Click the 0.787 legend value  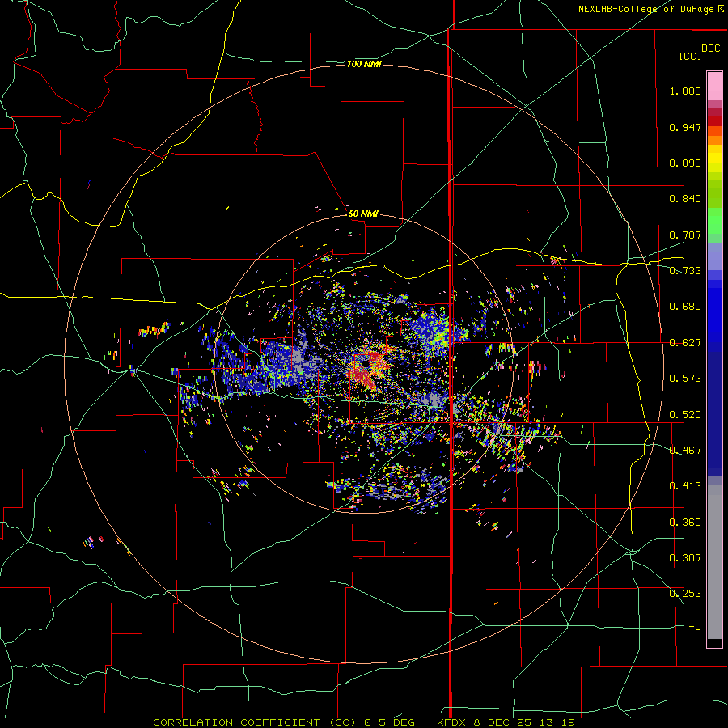(685, 235)
